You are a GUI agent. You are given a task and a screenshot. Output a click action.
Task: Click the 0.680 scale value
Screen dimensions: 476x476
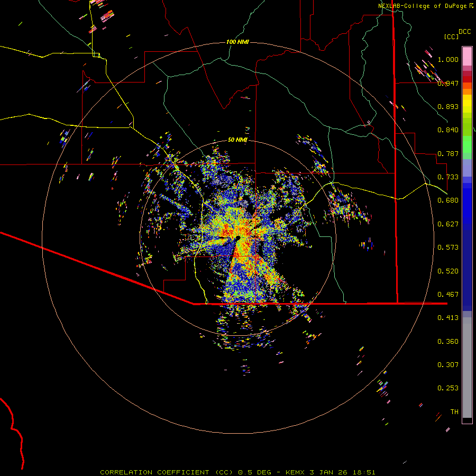(x=448, y=200)
